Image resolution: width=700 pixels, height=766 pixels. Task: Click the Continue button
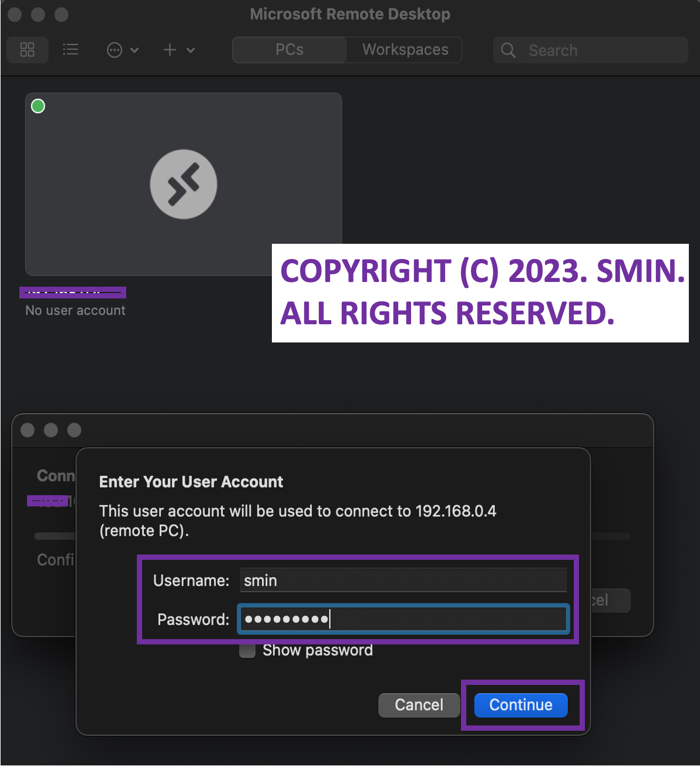click(x=521, y=705)
